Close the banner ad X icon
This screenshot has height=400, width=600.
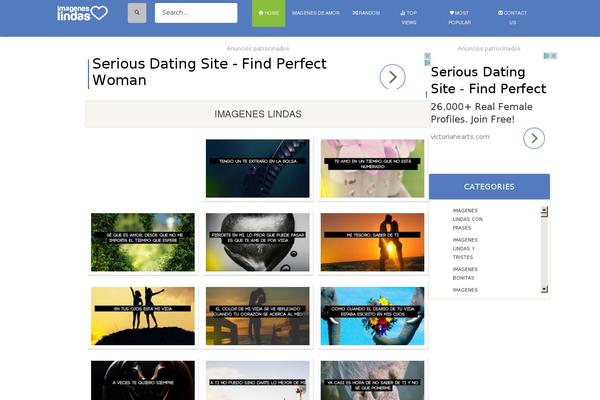(x=428, y=56)
